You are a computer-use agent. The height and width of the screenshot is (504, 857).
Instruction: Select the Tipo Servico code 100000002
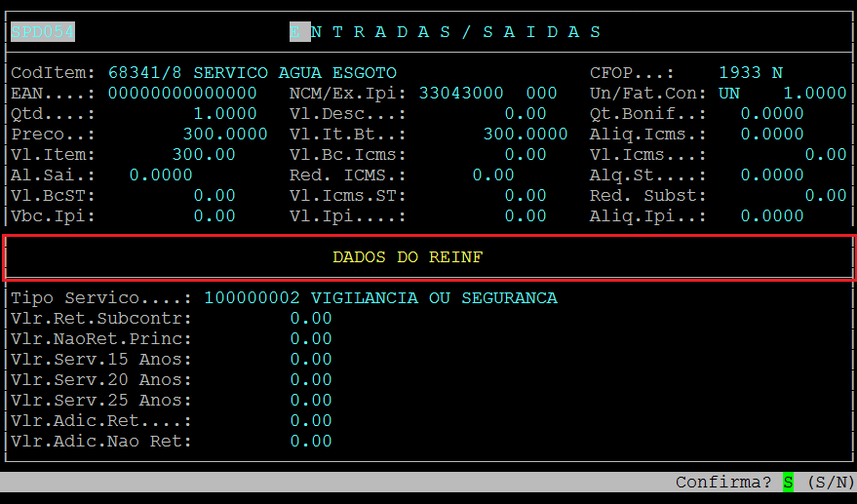pyautogui.click(x=253, y=297)
